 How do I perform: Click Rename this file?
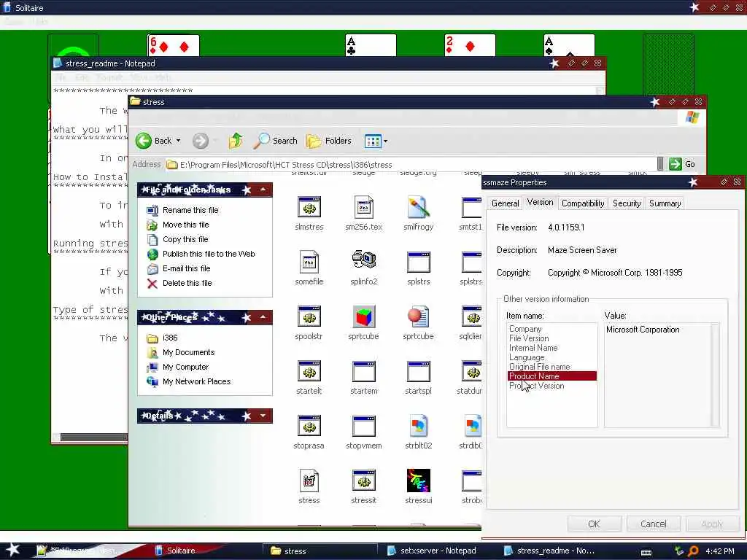pos(190,210)
